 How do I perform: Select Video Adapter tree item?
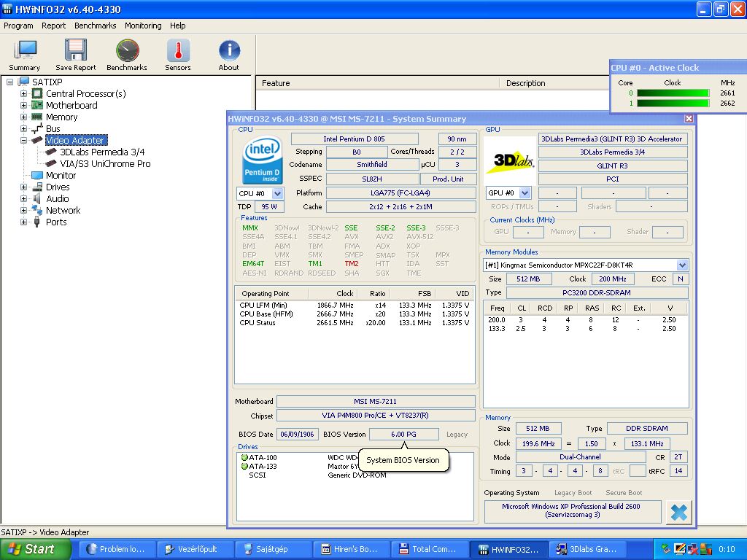pyautogui.click(x=76, y=140)
